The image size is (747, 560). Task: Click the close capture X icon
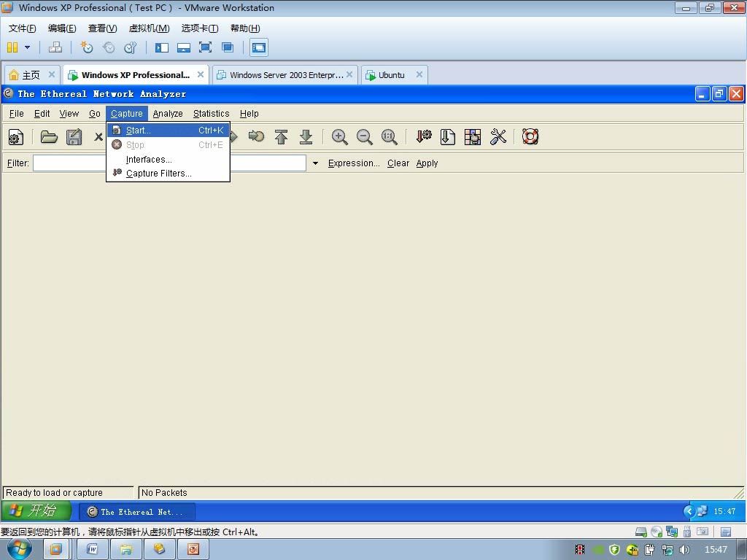pyautogui.click(x=98, y=137)
